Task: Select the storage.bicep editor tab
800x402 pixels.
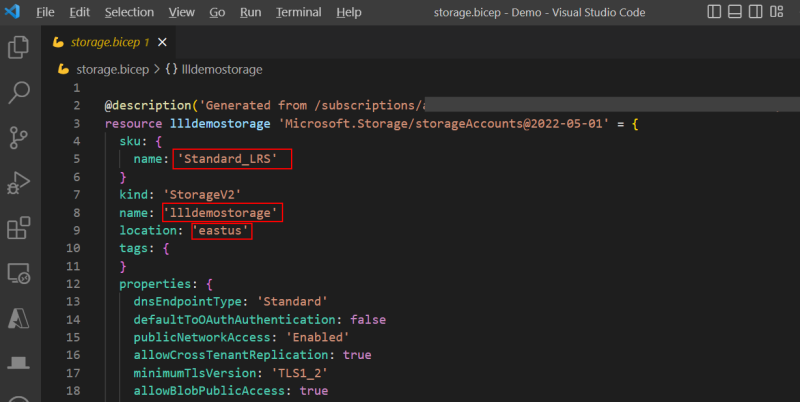Action: 100,43
